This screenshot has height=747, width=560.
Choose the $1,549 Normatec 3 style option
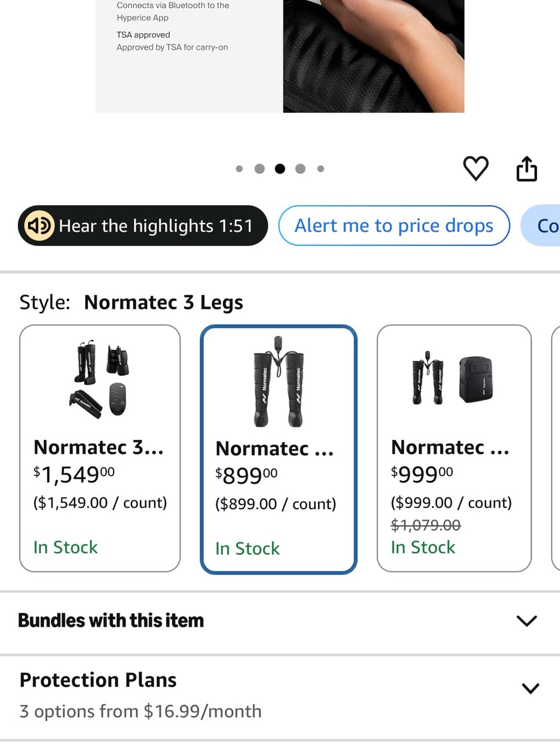tap(100, 448)
